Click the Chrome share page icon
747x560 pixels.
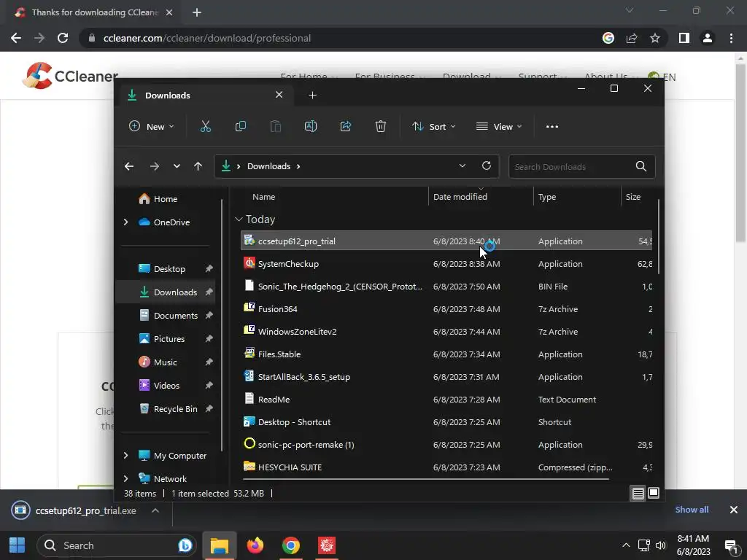632,38
